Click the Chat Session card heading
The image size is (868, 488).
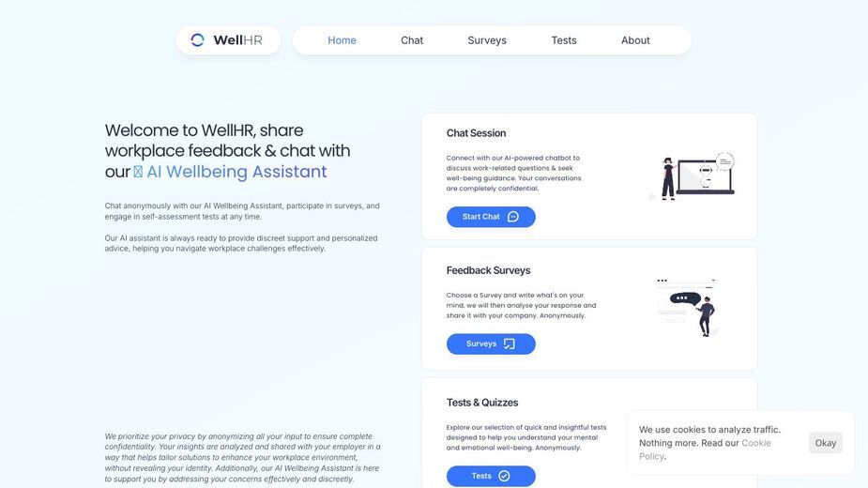click(x=476, y=133)
